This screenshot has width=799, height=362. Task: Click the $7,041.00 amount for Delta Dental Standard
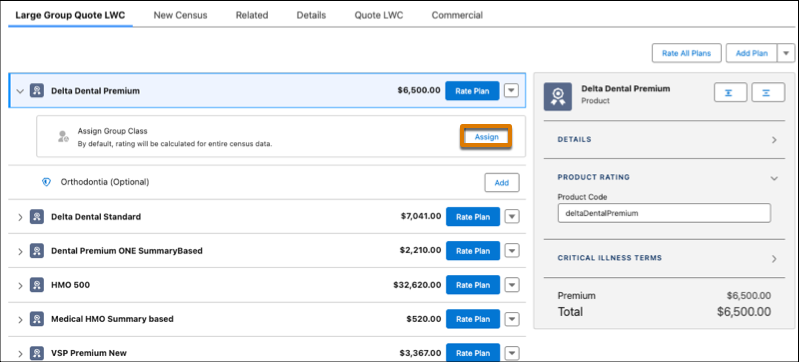coord(421,217)
